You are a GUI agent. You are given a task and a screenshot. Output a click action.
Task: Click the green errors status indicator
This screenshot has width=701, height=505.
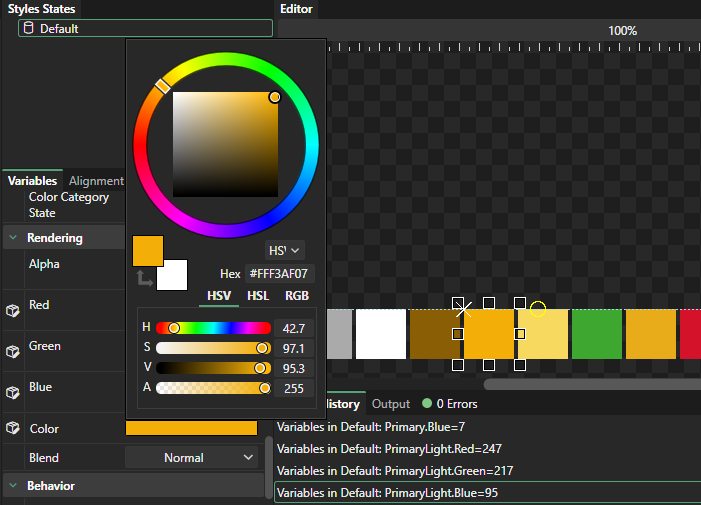coord(427,404)
